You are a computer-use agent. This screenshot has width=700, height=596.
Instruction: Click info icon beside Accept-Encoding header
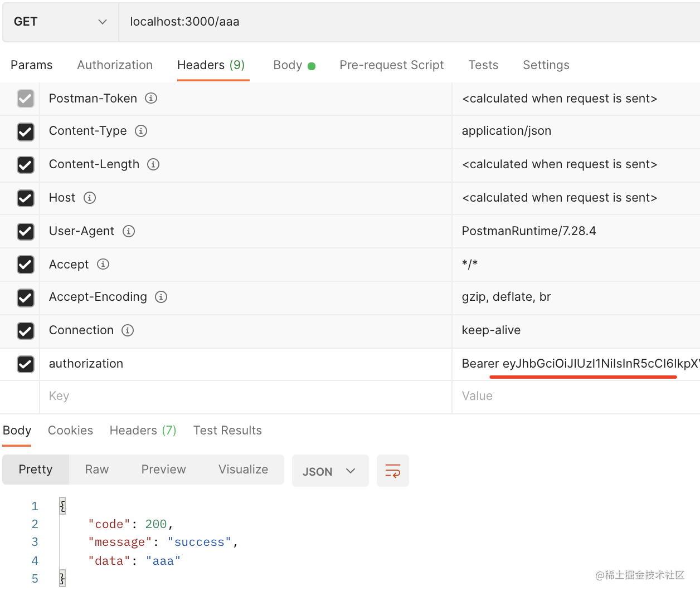tap(161, 297)
